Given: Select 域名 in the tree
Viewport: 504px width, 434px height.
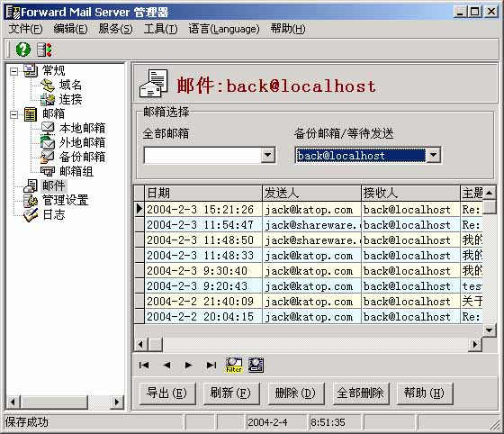Looking at the screenshot, I should [70, 85].
